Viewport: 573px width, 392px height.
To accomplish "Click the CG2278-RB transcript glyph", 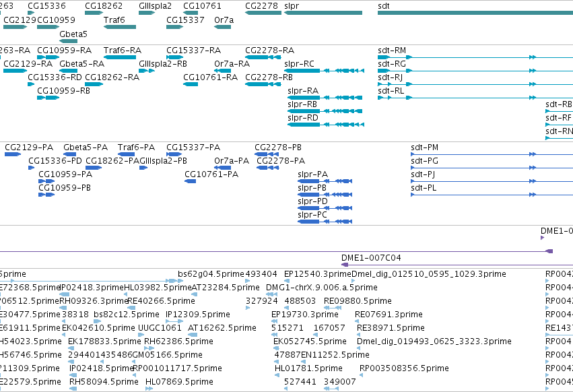I will pos(263,84).
